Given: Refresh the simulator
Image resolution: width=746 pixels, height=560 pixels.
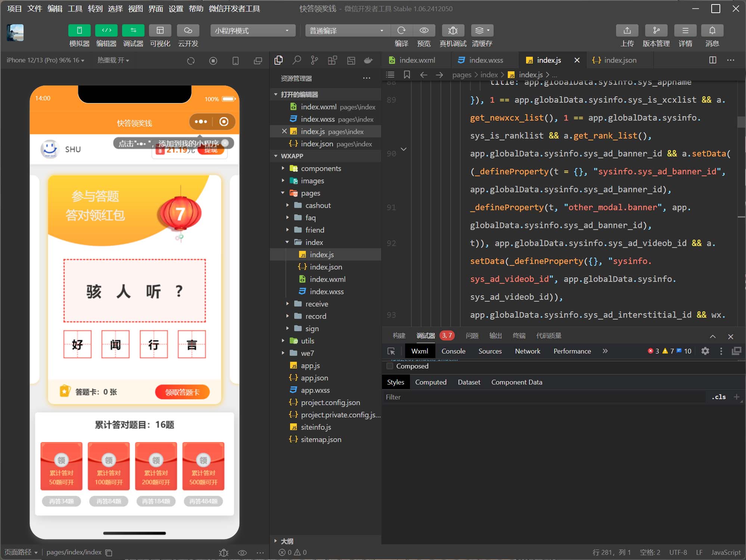Looking at the screenshot, I should (x=191, y=60).
